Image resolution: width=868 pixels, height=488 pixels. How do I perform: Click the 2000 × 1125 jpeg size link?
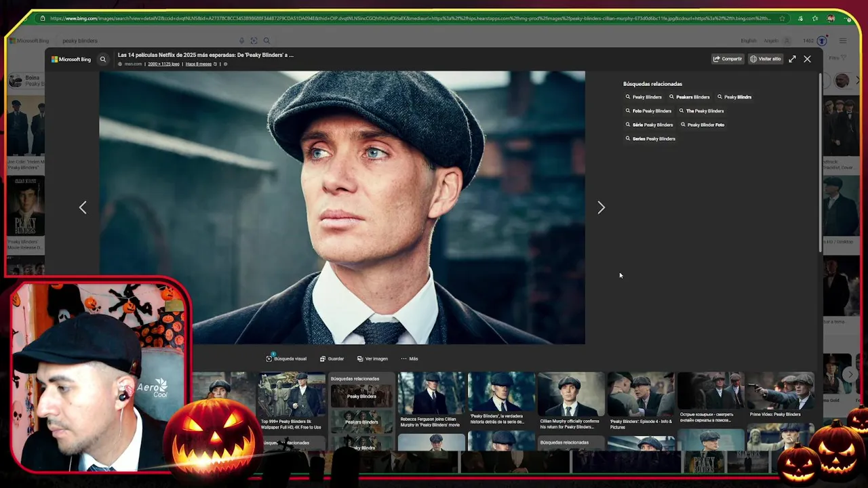tap(163, 64)
